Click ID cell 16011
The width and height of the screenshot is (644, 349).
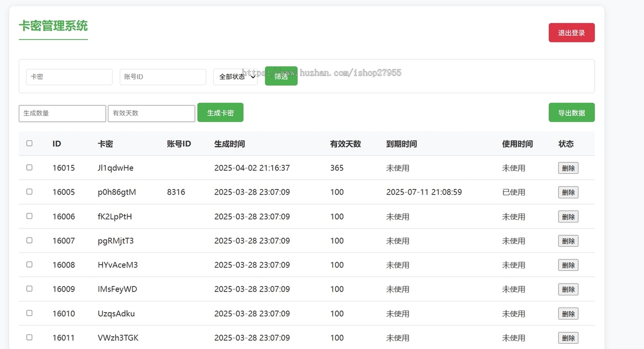(x=64, y=338)
